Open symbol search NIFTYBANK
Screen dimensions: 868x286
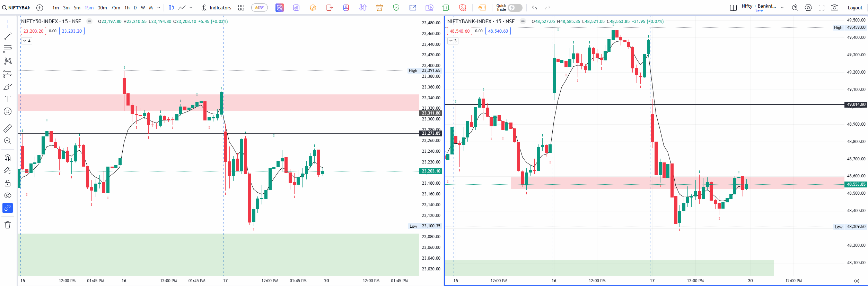point(16,8)
